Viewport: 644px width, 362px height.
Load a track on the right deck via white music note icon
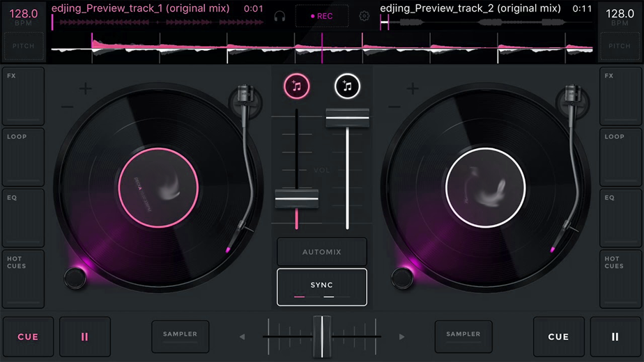click(348, 86)
